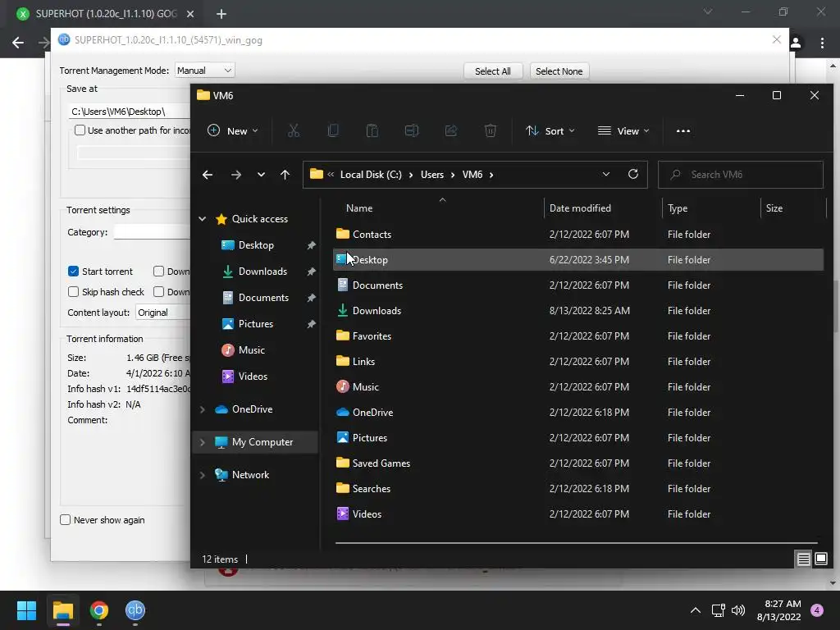Click the Chrome profile avatar icon
Screen dimensions: 840x630
point(797,43)
